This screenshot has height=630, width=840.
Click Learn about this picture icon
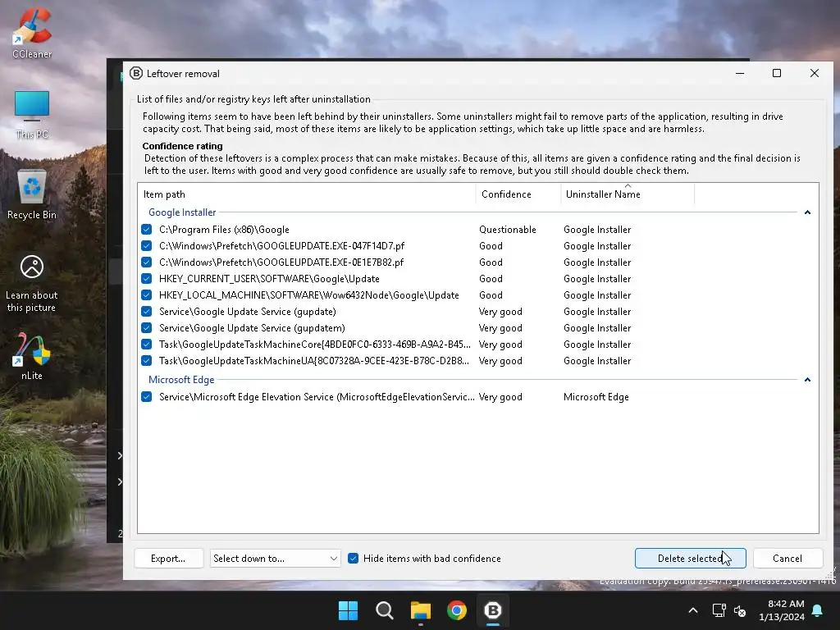coord(32,283)
